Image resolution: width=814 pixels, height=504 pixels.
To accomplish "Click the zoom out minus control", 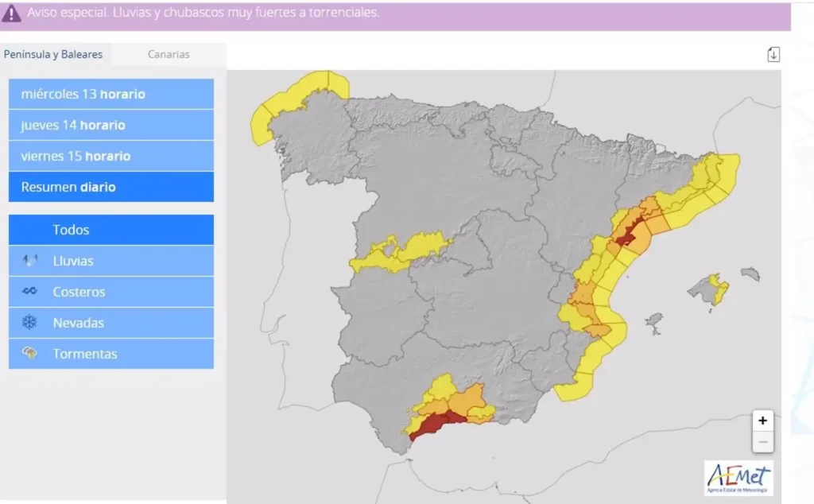I will pyautogui.click(x=762, y=442).
